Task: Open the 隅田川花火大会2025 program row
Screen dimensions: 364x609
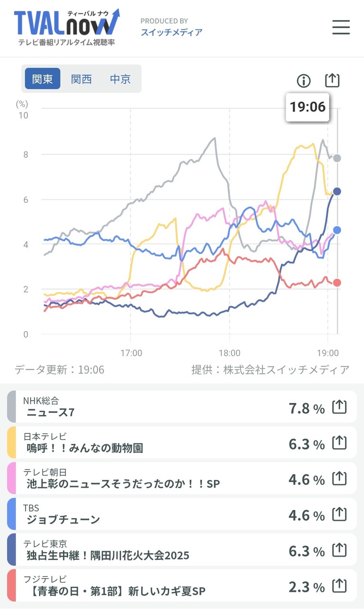Action: (143, 550)
